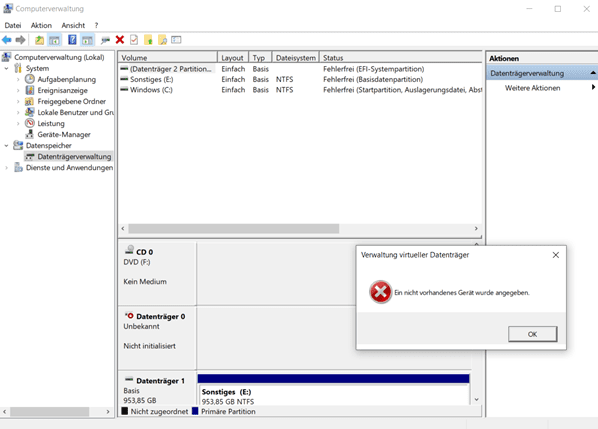
Task: Expand the Leistung node
Action: click(x=18, y=124)
